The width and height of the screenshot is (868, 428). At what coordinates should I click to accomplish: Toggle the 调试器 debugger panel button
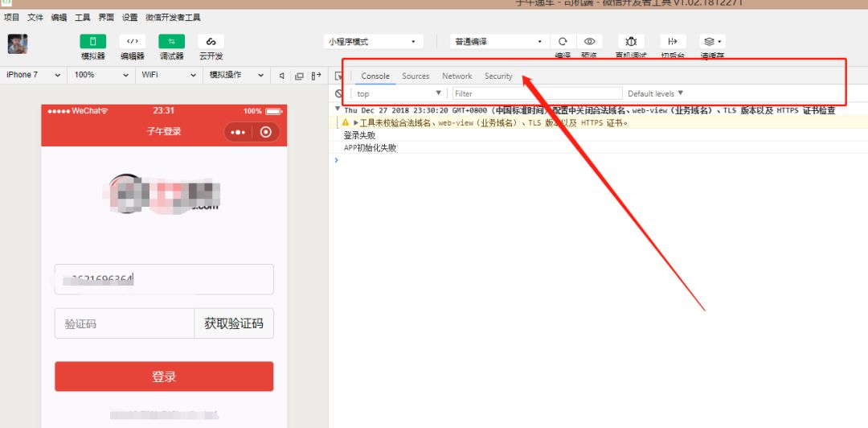tap(172, 42)
